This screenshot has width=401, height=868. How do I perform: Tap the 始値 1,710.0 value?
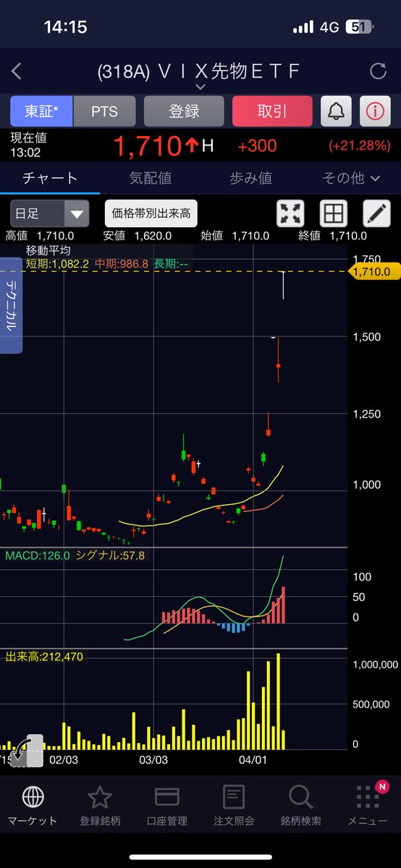[x=235, y=236]
